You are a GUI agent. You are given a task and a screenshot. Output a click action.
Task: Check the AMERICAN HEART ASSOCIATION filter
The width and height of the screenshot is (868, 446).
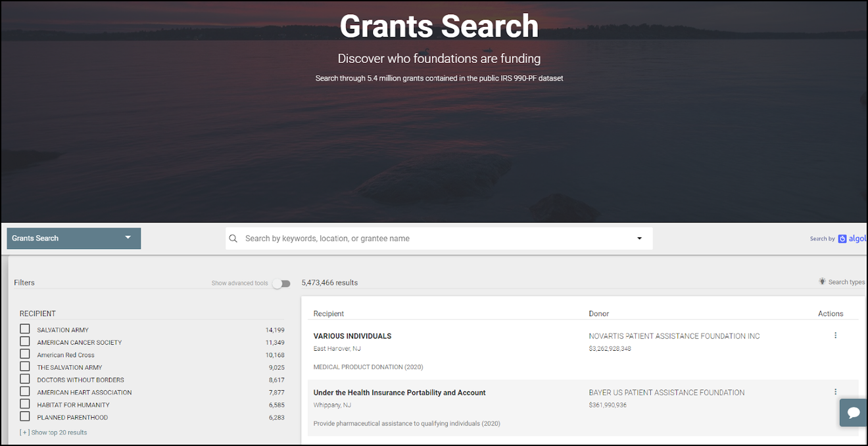25,391
